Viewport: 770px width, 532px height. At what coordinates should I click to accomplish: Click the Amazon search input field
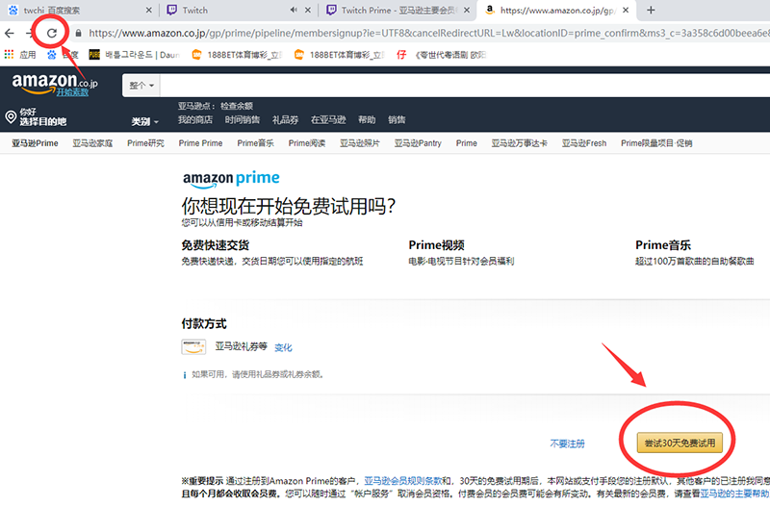(x=465, y=86)
